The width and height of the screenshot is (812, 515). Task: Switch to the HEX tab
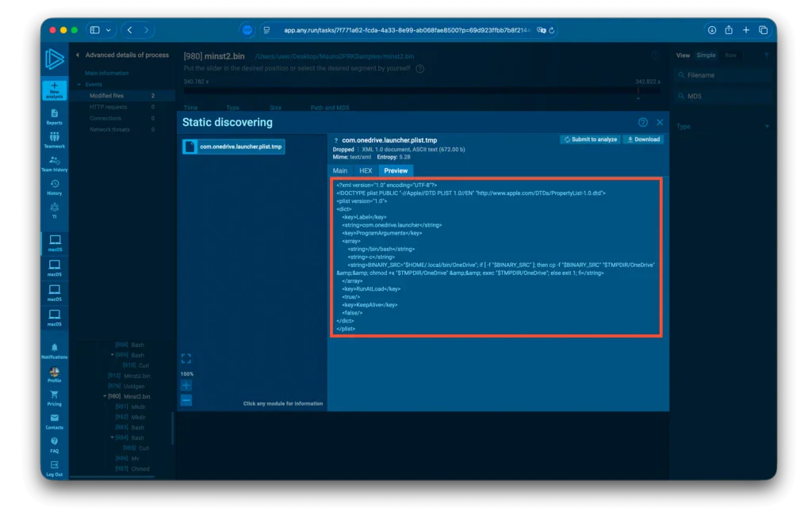365,170
